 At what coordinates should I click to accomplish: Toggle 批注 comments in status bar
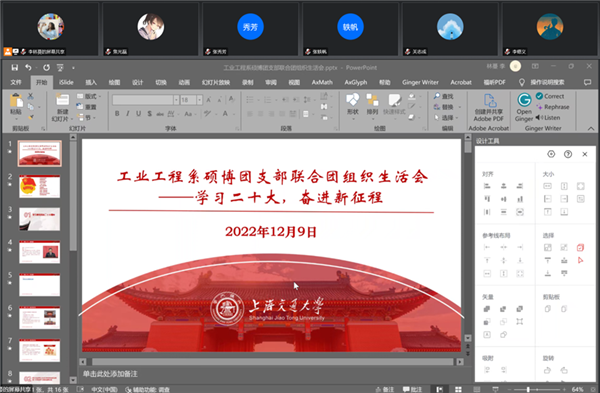tap(412, 389)
